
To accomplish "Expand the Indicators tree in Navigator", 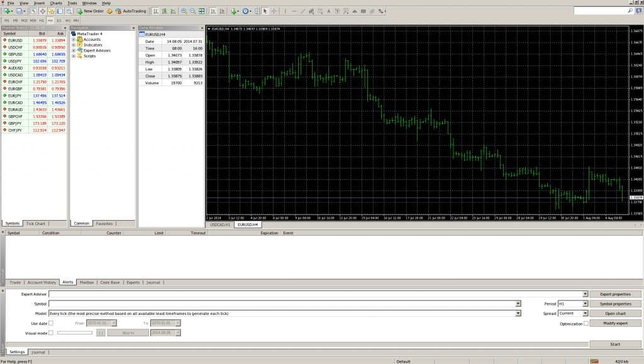I will 74,45.
